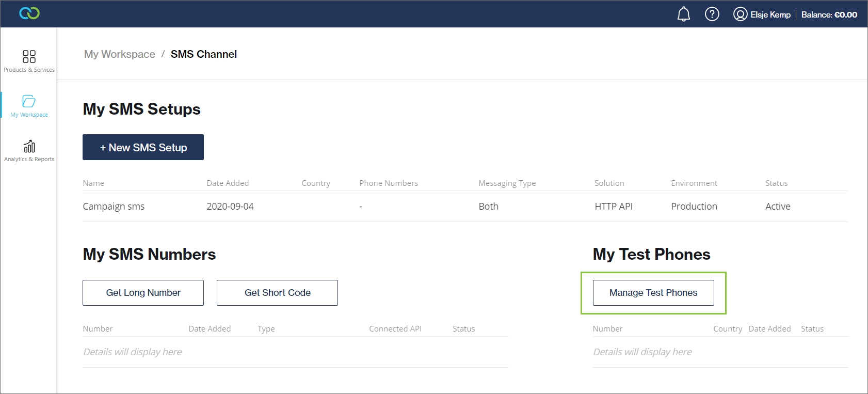Open the Campaign sms setup row

point(114,207)
